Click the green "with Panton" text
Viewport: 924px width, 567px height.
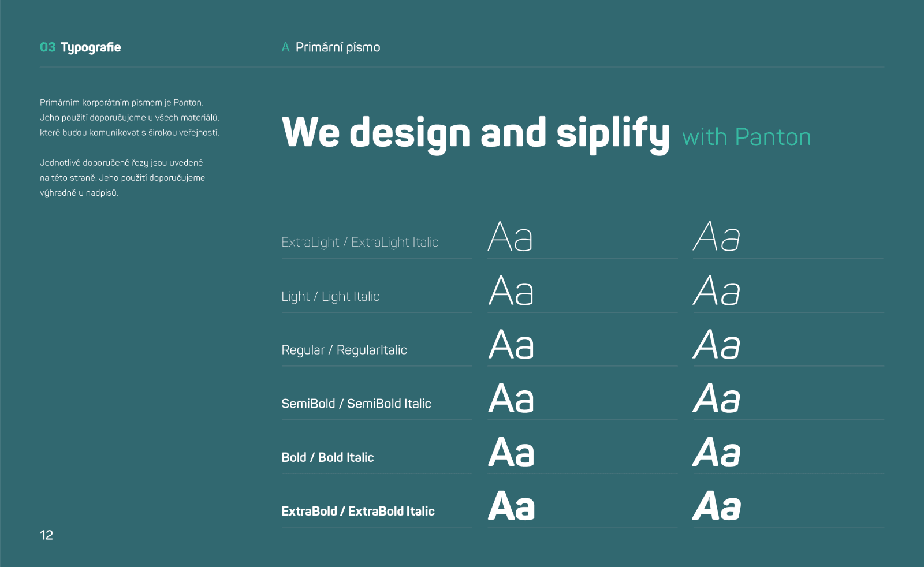tap(746, 137)
